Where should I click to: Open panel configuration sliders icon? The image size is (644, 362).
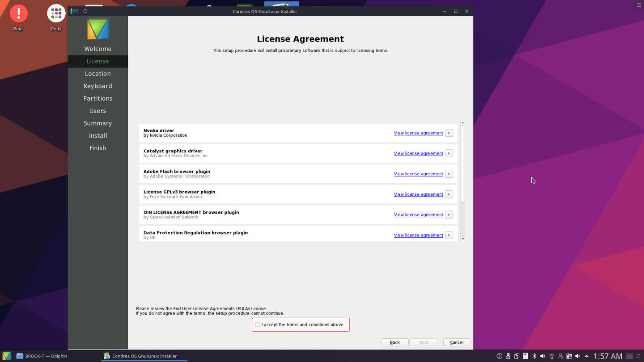click(638, 356)
